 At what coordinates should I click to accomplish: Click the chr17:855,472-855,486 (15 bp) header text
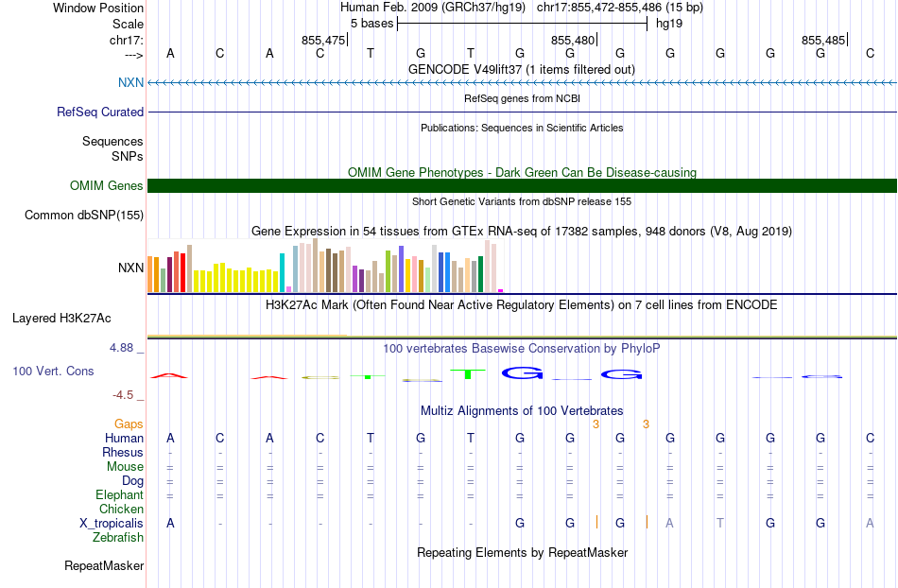(620, 8)
